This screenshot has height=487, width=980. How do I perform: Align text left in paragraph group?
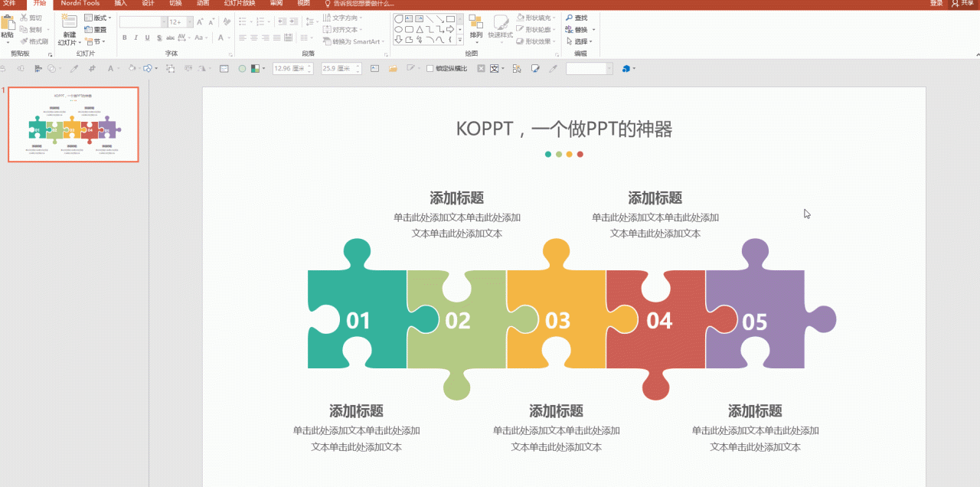tap(242, 38)
